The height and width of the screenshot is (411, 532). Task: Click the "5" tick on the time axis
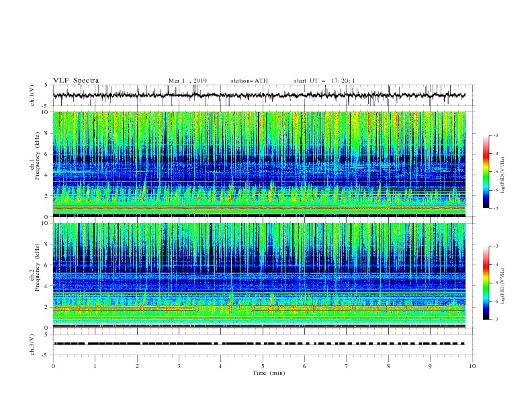tap(263, 366)
